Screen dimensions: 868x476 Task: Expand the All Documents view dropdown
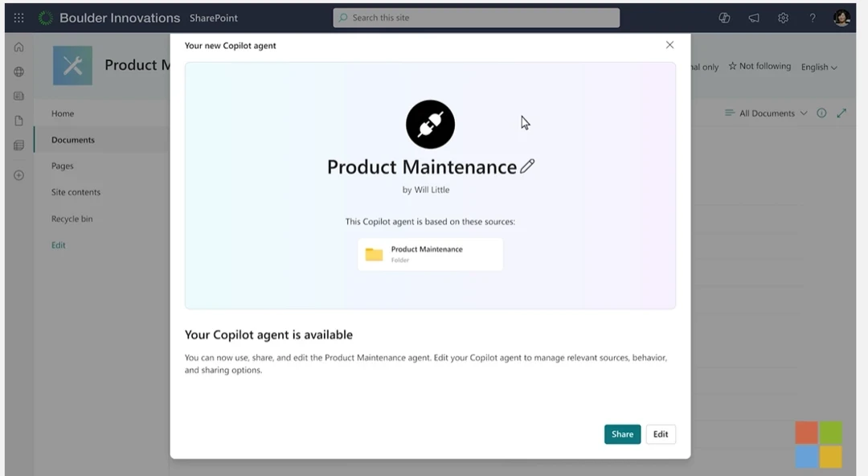pyautogui.click(x=766, y=113)
